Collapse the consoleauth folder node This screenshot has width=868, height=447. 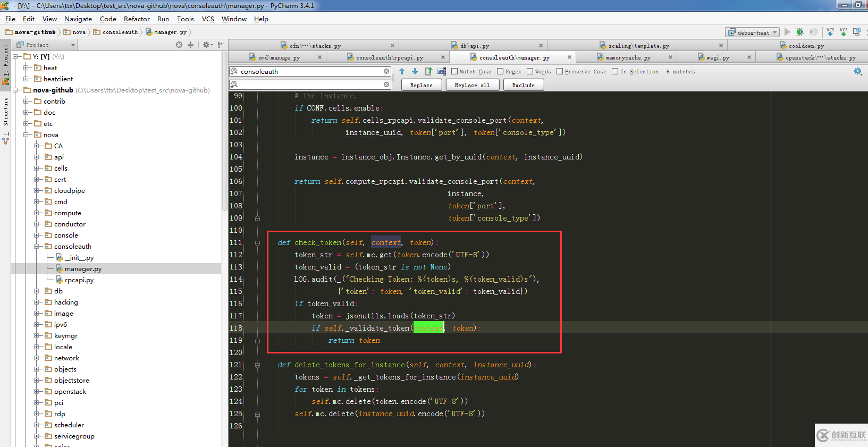[37, 247]
